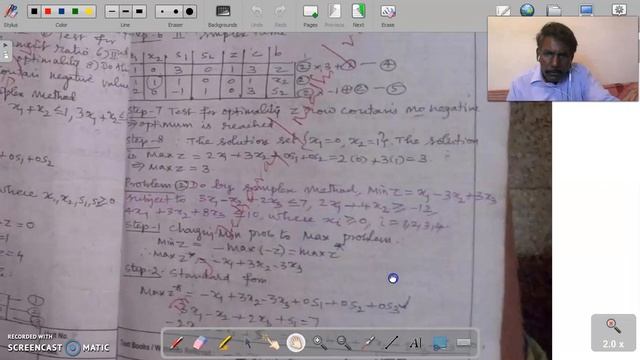Select the small eraser size
The height and width of the screenshot is (360, 640).
click(x=162, y=11)
